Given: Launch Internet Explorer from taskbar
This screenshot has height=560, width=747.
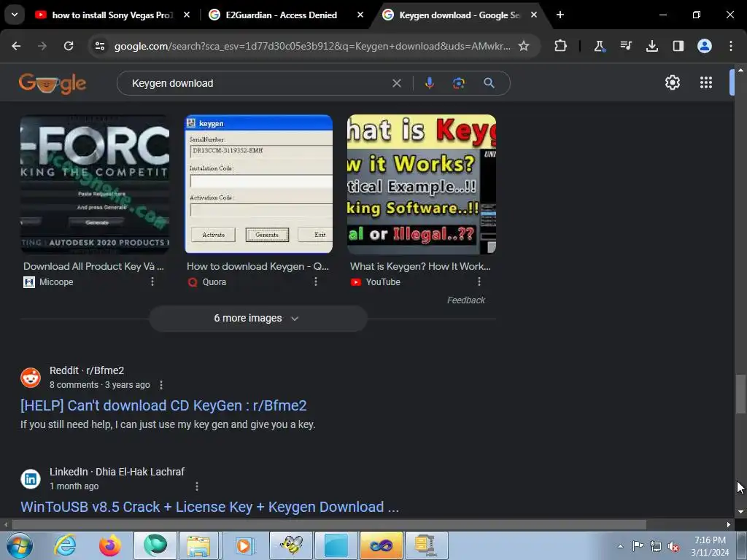Looking at the screenshot, I should (65, 545).
